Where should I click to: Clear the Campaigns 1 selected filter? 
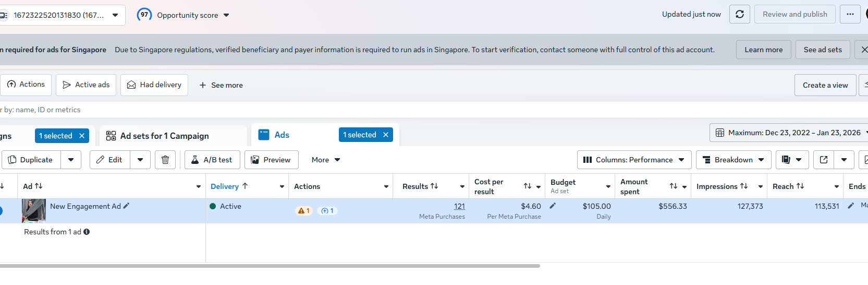[x=82, y=136]
